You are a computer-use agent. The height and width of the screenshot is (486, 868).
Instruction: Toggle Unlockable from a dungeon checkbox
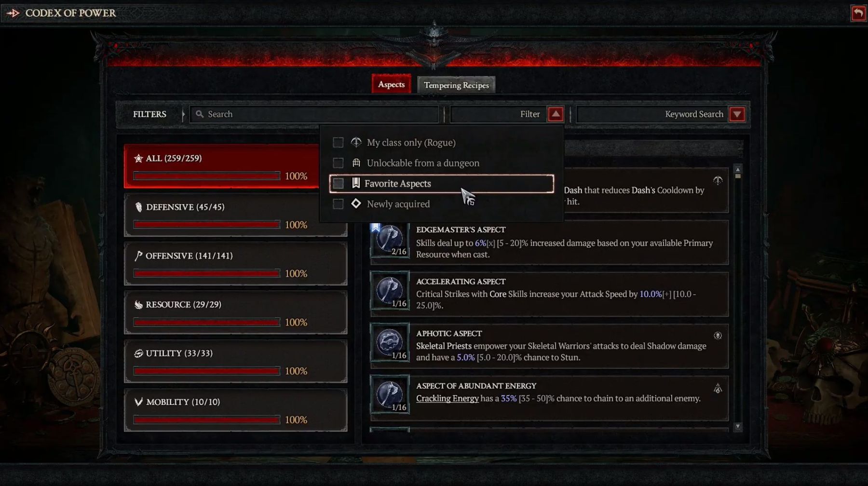(x=338, y=163)
